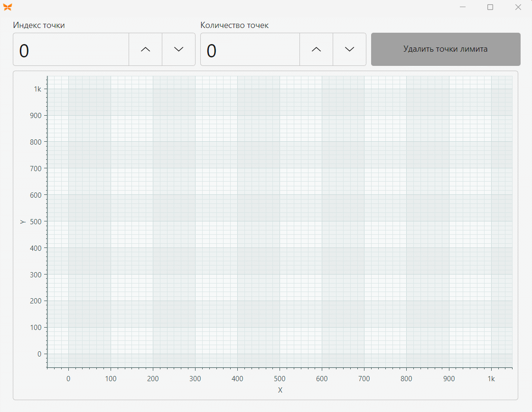Close the application window

tap(518, 7)
